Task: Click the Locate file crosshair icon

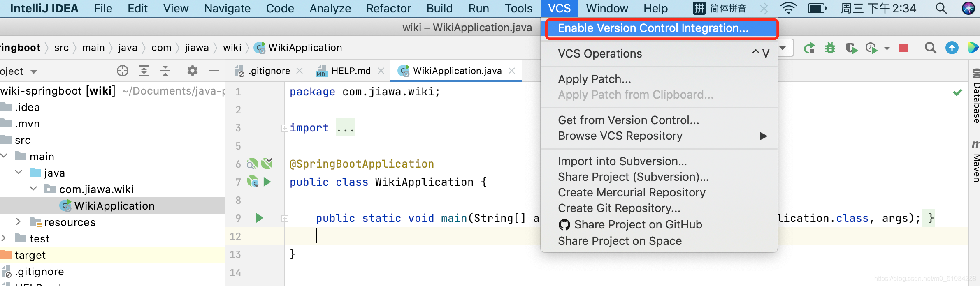Action: [122, 71]
